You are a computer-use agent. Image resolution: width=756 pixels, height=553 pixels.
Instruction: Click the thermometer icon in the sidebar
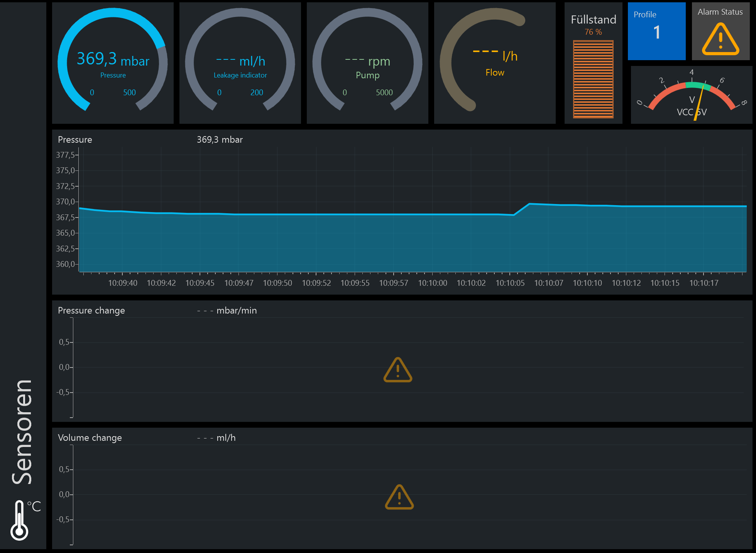pos(20,520)
